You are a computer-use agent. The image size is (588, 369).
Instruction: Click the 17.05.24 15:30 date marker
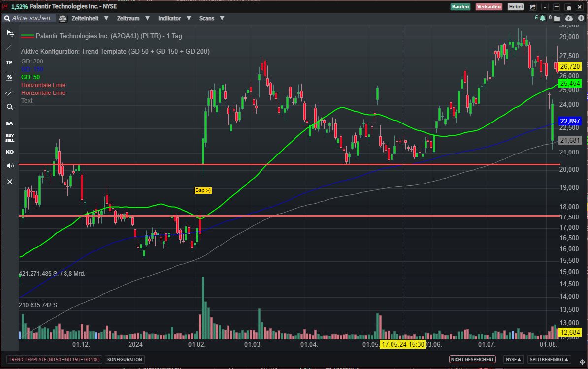[403, 344]
